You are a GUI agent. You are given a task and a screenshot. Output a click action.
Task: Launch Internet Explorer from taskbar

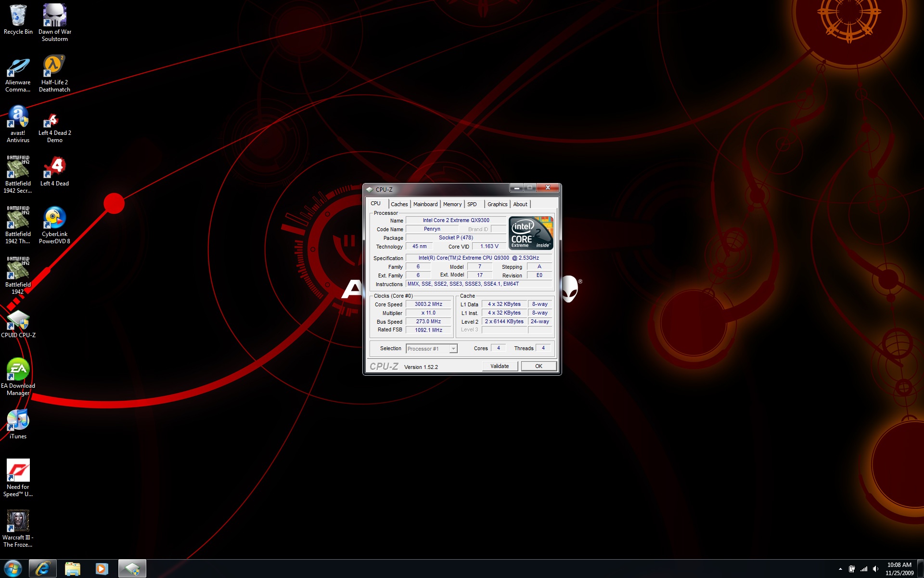coord(42,569)
